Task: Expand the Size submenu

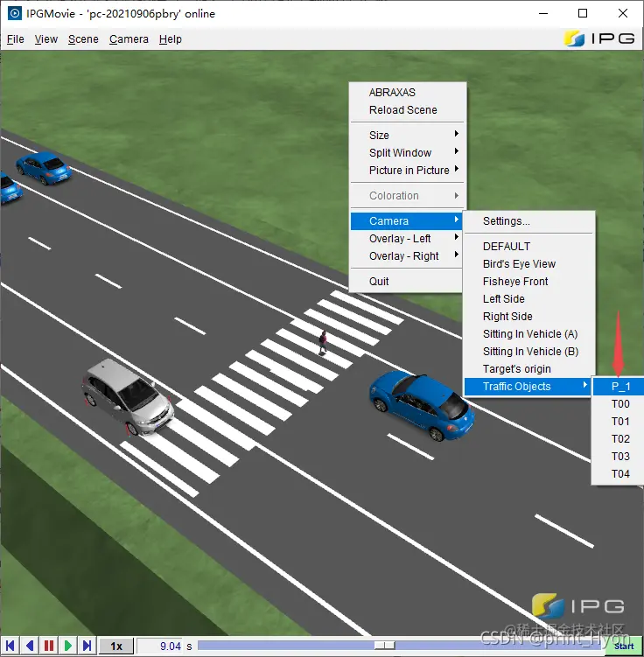Action: point(408,135)
